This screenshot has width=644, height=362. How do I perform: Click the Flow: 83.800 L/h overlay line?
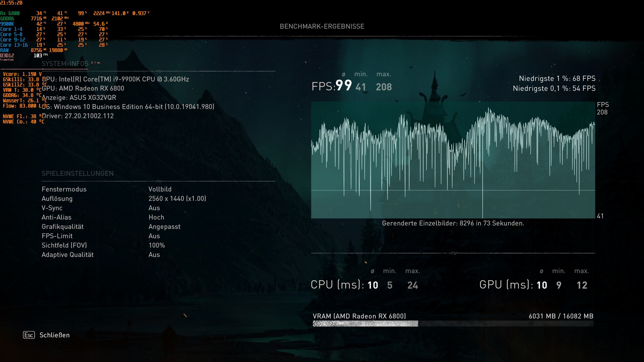25,106
